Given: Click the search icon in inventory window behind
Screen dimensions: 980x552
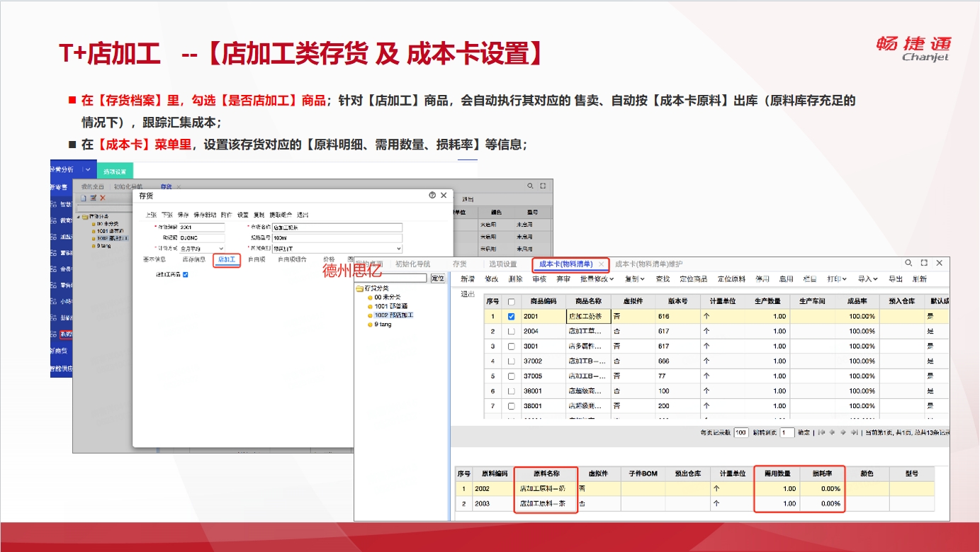Looking at the screenshot, I should pos(529,186).
